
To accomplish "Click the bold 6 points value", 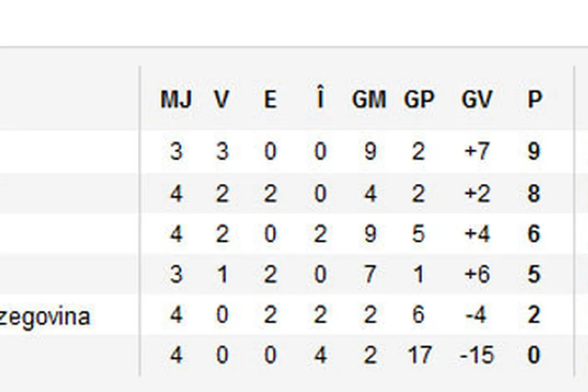I will [x=534, y=234].
